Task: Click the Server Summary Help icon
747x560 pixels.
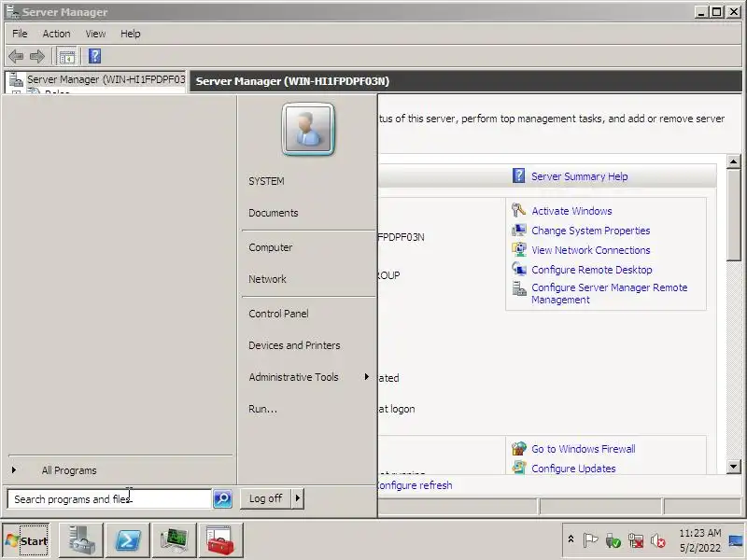Action: (x=518, y=175)
